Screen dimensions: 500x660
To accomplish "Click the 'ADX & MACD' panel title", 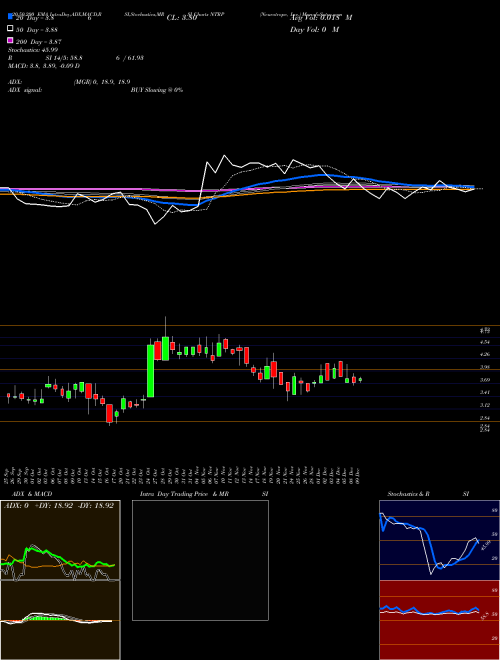I will tap(32, 494).
